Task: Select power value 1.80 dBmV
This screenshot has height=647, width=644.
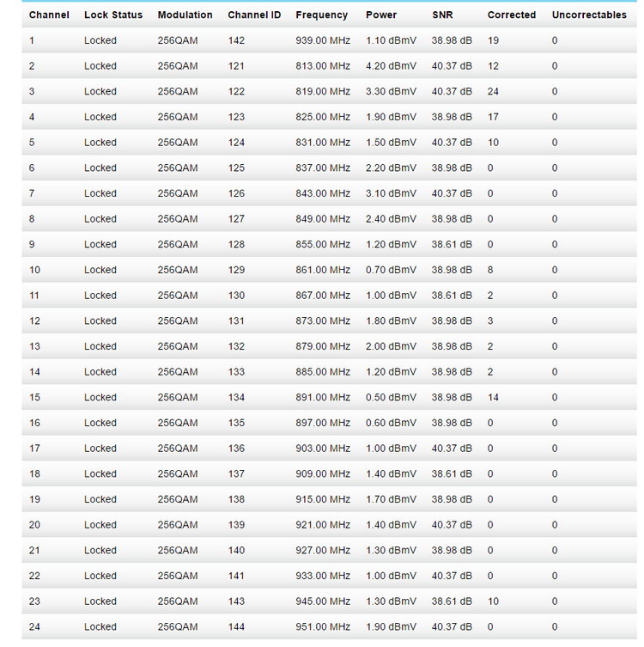Action: [x=391, y=320]
